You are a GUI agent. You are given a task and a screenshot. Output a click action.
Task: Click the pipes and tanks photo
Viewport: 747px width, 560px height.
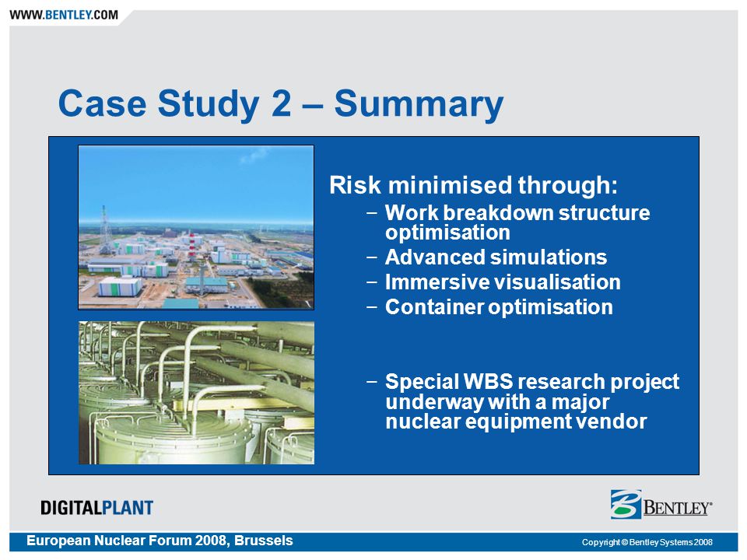[x=196, y=392]
